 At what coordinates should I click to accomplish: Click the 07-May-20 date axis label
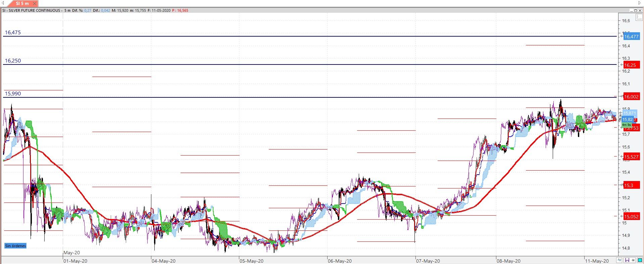click(428, 261)
